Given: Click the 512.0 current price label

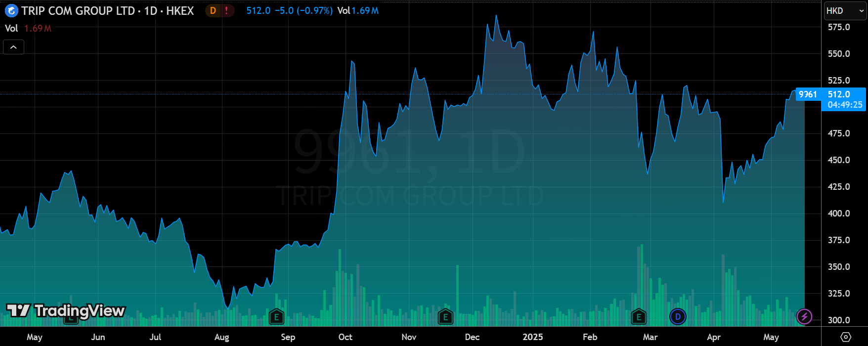Looking at the screenshot, I should [x=839, y=94].
